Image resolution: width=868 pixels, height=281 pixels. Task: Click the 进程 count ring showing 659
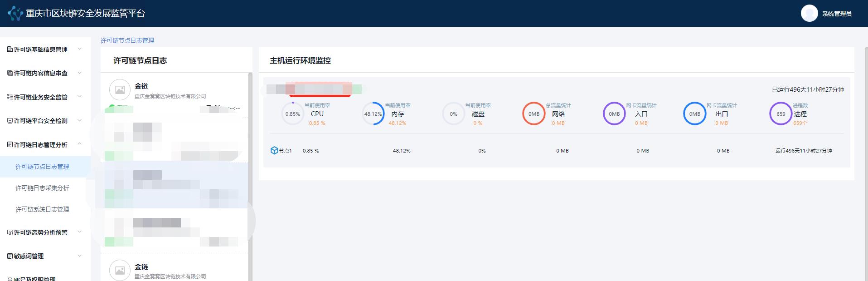pyautogui.click(x=781, y=114)
